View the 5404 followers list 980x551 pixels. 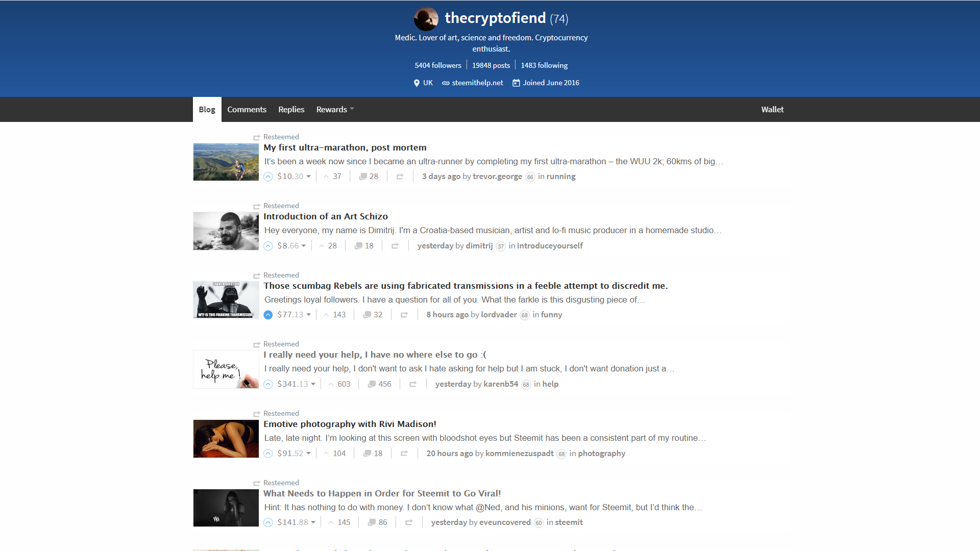pyautogui.click(x=438, y=65)
